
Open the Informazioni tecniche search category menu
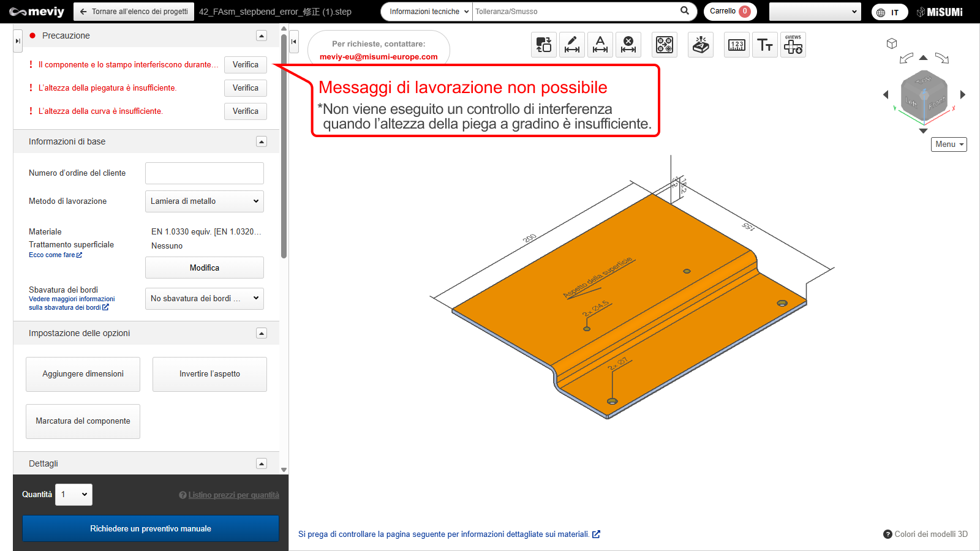point(429,12)
